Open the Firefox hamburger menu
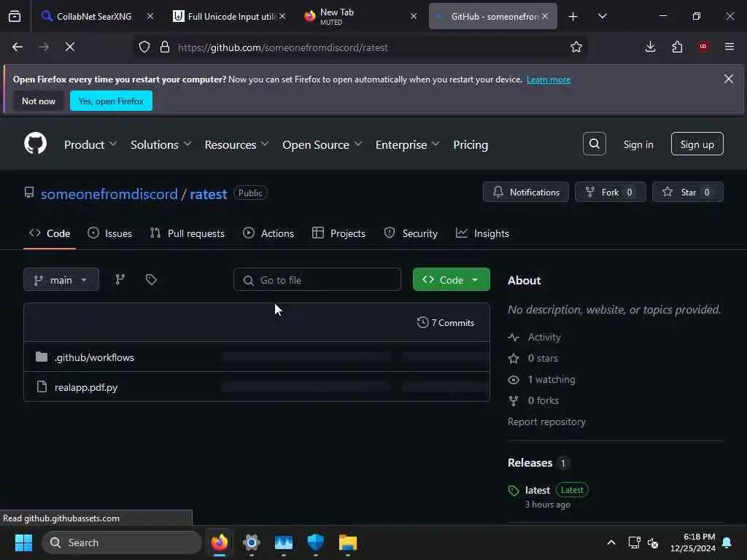Screen dimensions: 747x560 (729, 47)
